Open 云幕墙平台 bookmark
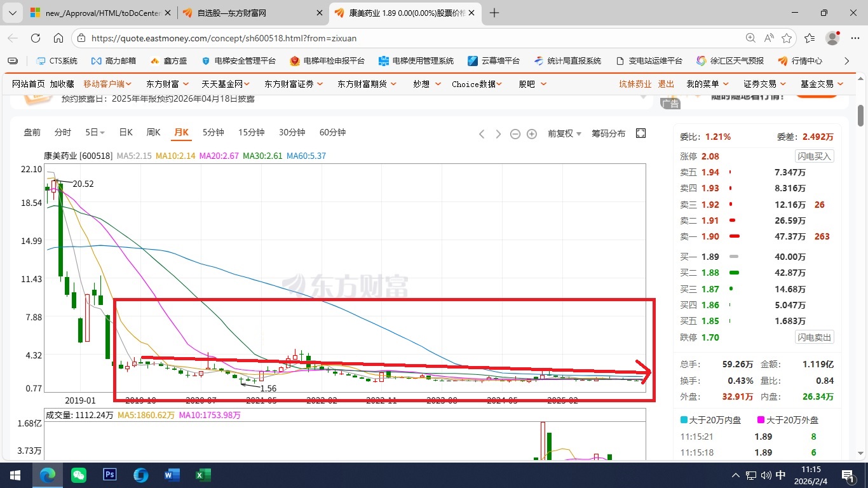868x488 pixels. [x=494, y=61]
